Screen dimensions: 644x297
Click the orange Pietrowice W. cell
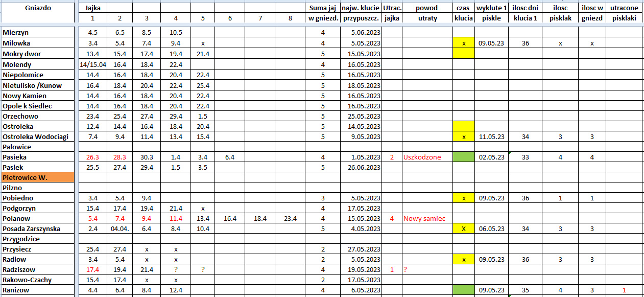(38, 177)
